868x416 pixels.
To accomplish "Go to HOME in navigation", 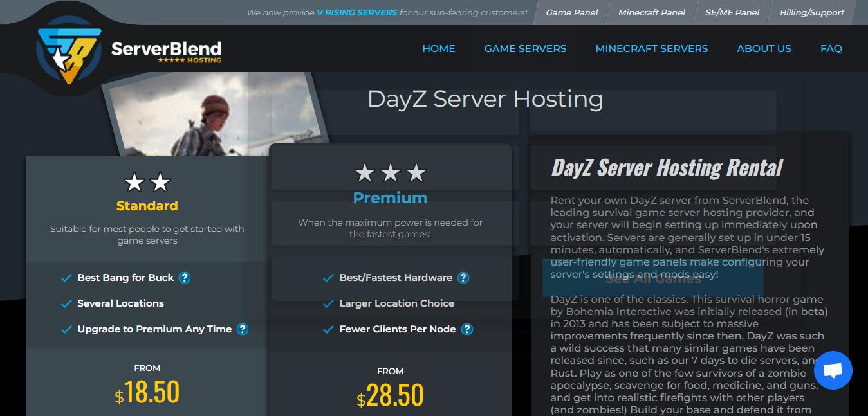I will (x=439, y=48).
